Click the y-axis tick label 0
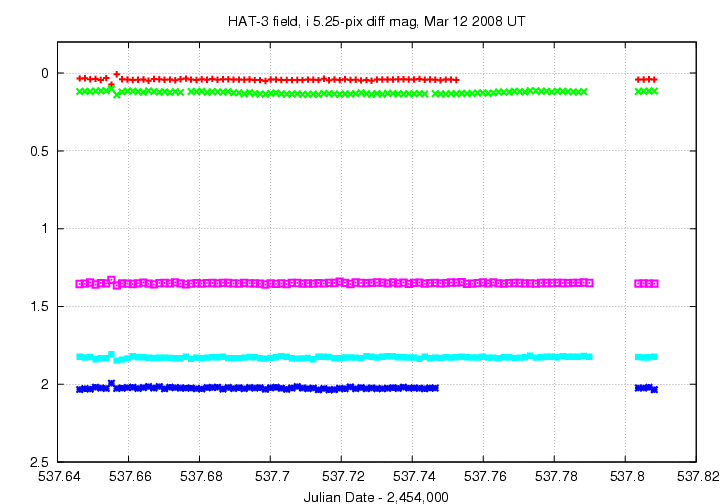 (x=45, y=73)
